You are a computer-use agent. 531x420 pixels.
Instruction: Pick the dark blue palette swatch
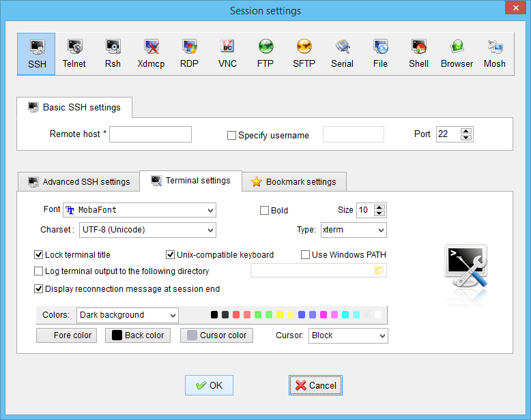pyautogui.click(x=302, y=315)
